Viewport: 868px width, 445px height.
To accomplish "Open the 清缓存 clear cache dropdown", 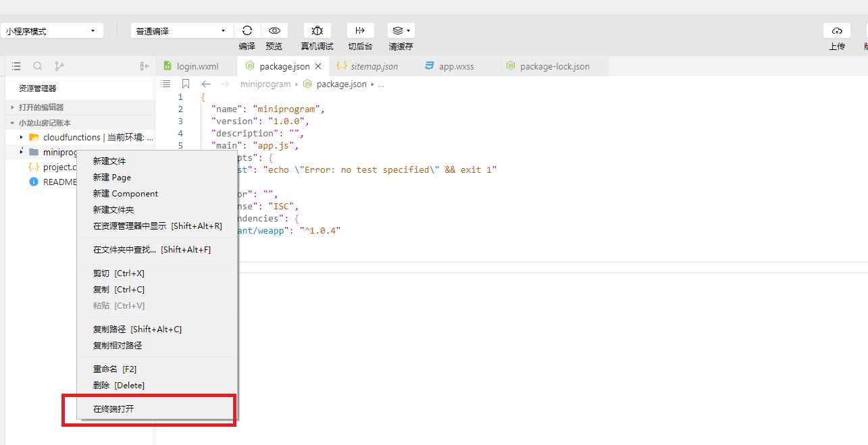I will pyautogui.click(x=401, y=30).
